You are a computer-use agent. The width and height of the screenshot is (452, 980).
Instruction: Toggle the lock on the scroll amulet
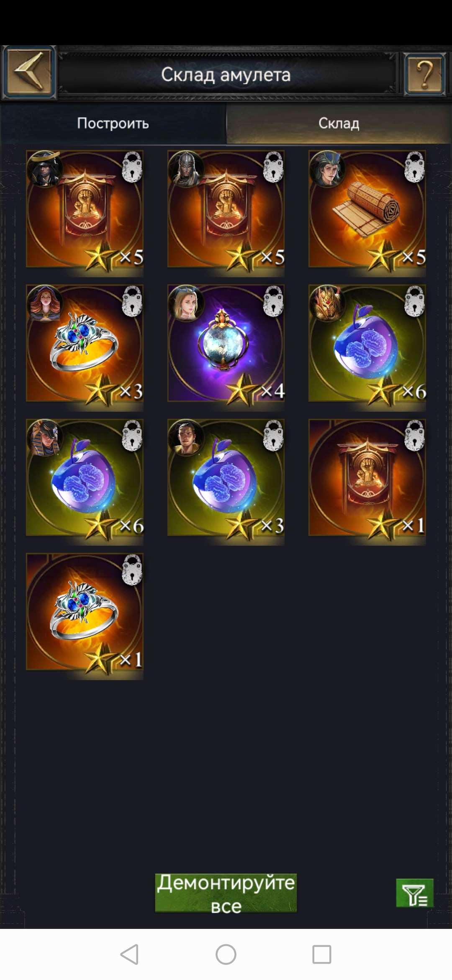click(415, 167)
